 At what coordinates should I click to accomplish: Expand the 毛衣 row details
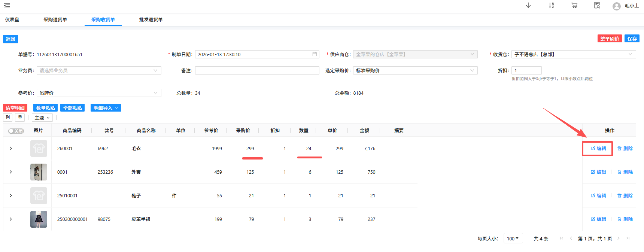tap(11, 149)
